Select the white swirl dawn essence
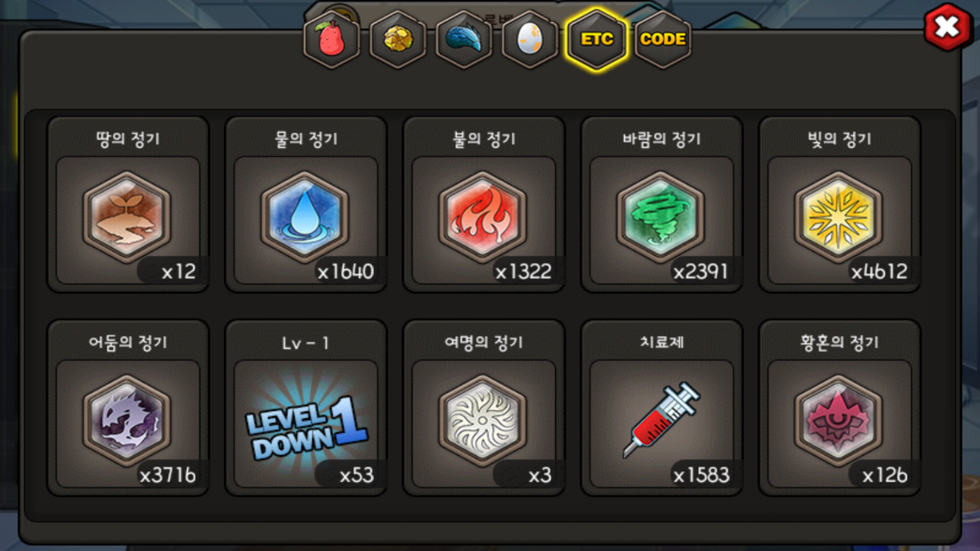 [x=483, y=421]
